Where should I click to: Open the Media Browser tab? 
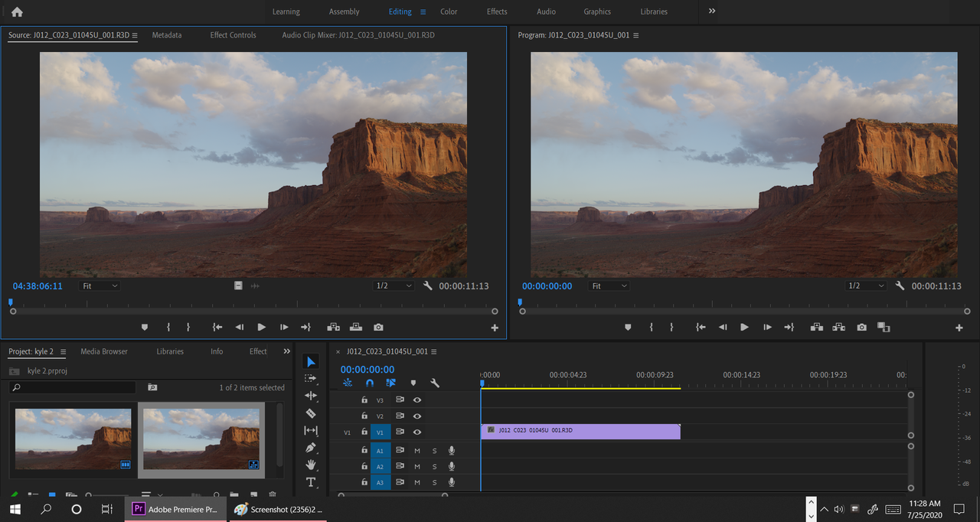point(104,351)
